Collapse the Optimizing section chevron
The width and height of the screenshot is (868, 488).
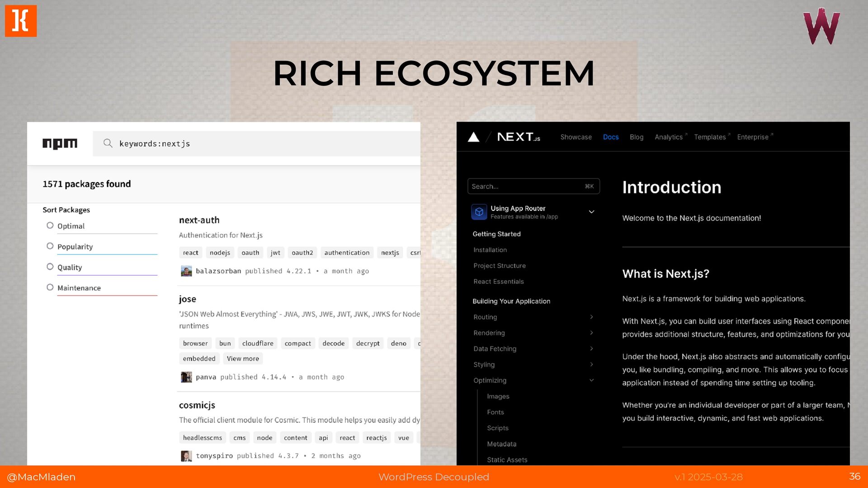pos(591,380)
